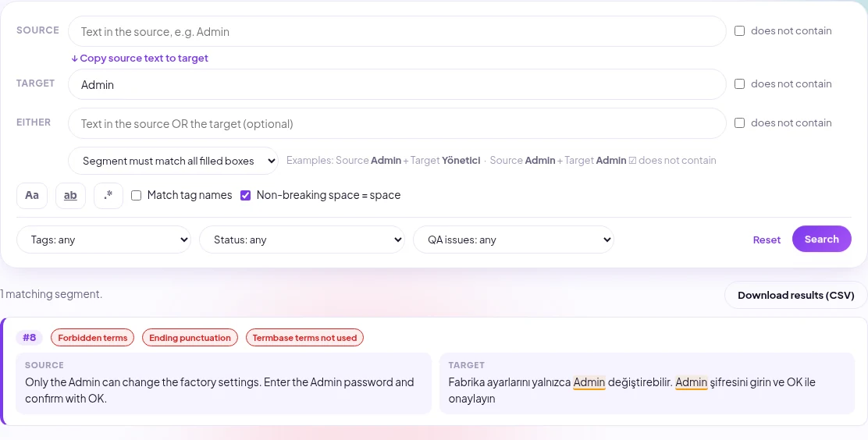Image resolution: width=868 pixels, height=440 pixels.
Task: Click the Reset link
Action: [767, 240]
